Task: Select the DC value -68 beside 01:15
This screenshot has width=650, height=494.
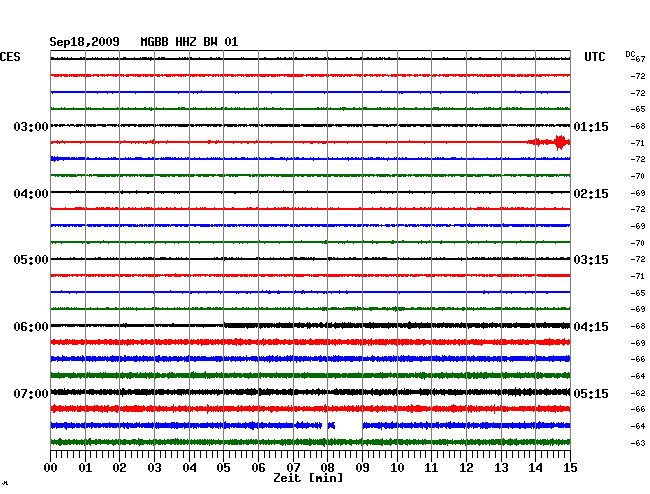Action: (x=638, y=126)
